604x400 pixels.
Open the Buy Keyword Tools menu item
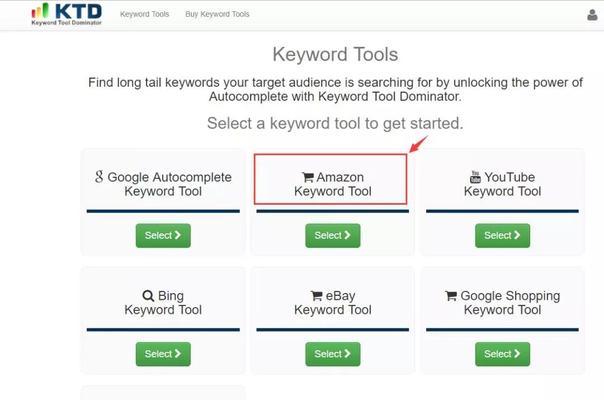click(217, 14)
